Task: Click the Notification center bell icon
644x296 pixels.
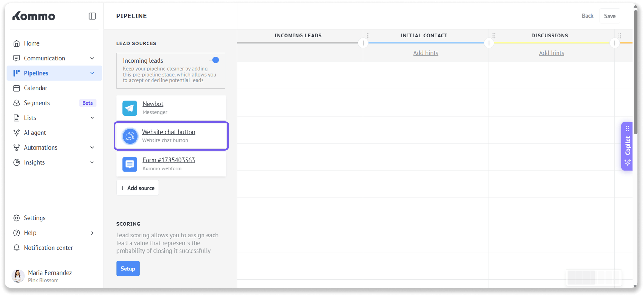Action: (17, 248)
